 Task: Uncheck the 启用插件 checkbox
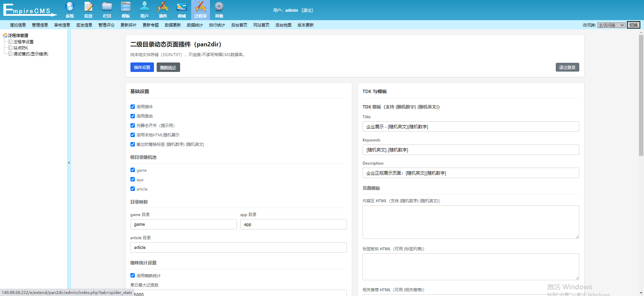click(x=132, y=107)
